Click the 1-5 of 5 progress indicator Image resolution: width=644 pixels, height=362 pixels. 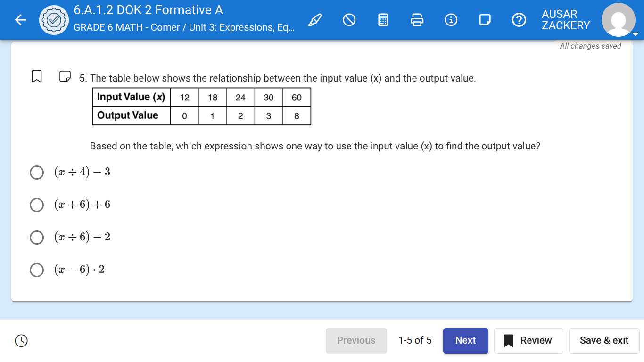(x=415, y=340)
